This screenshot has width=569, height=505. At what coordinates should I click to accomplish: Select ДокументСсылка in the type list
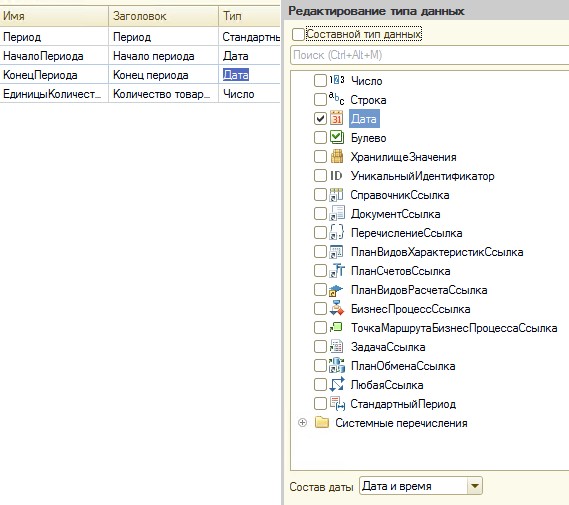point(395,214)
